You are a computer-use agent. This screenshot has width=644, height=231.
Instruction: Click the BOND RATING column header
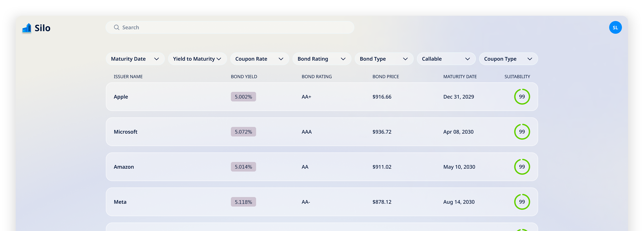pyautogui.click(x=316, y=77)
